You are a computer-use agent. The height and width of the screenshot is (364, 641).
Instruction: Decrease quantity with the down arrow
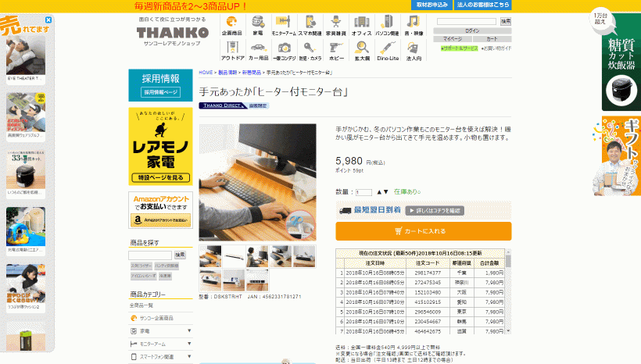[385, 191]
